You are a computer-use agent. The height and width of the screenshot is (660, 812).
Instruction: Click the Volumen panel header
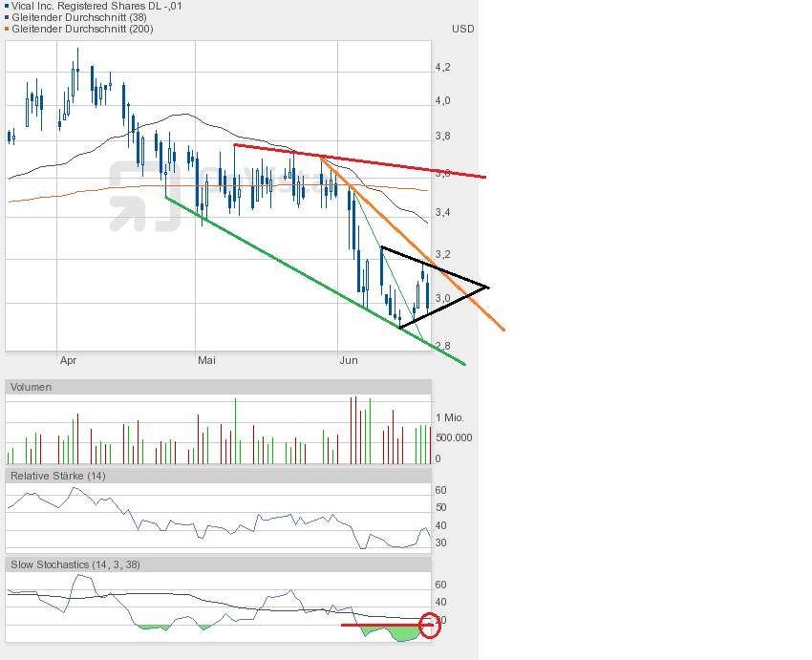(32, 387)
